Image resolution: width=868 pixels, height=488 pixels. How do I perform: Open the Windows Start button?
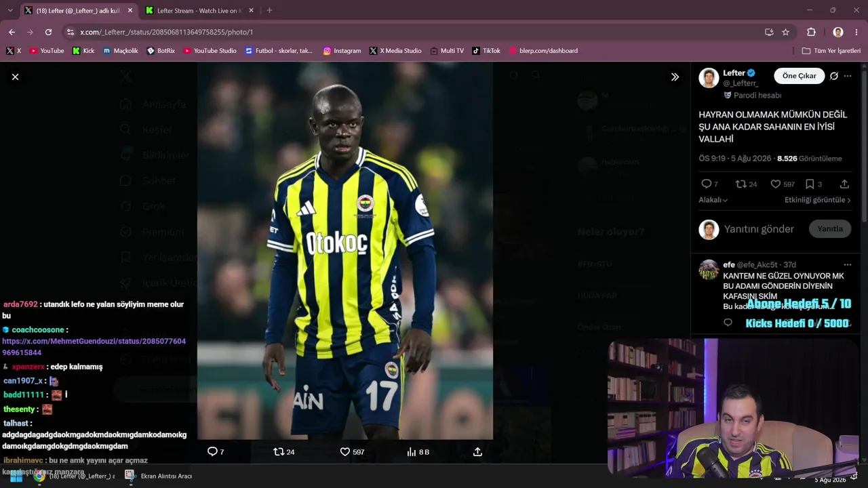[x=16, y=476]
